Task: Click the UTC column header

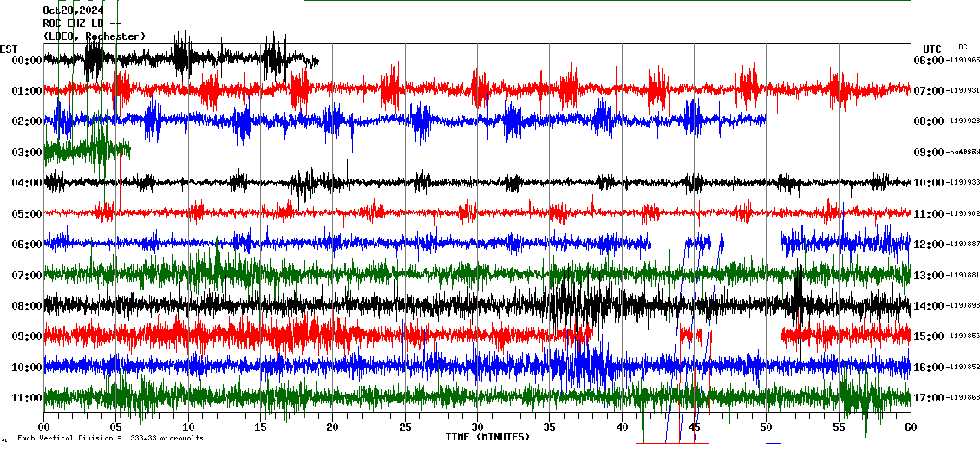Action: click(931, 49)
